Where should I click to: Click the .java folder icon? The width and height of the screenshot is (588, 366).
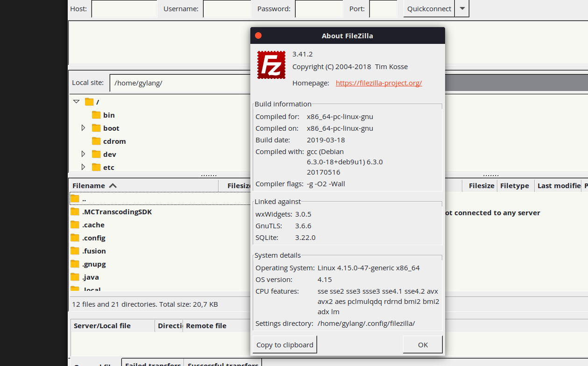pyautogui.click(x=75, y=277)
